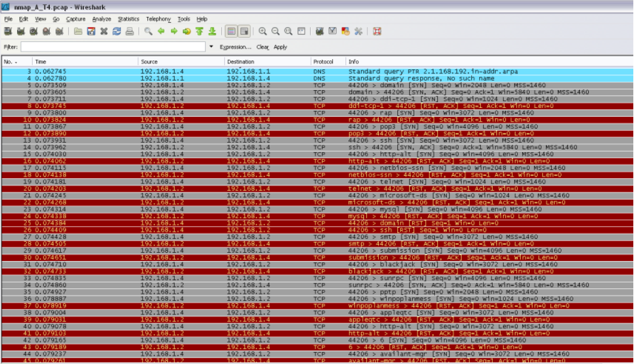
Task: Open the Telephony menu
Action: [x=159, y=19]
